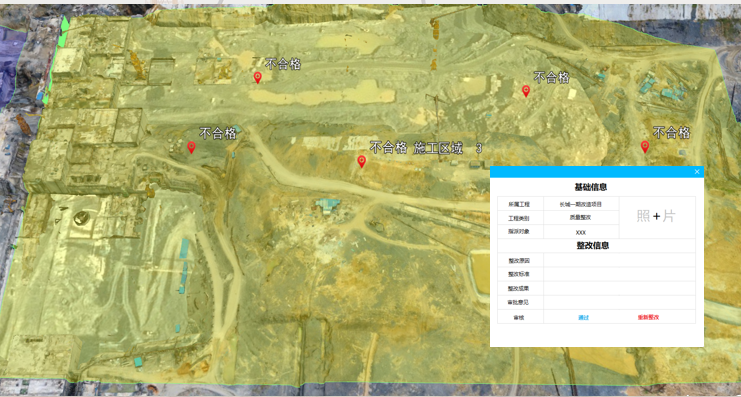Image resolution: width=741 pixels, height=397 pixels.
Task: Select the 审批意见 input box
Action: (x=619, y=302)
